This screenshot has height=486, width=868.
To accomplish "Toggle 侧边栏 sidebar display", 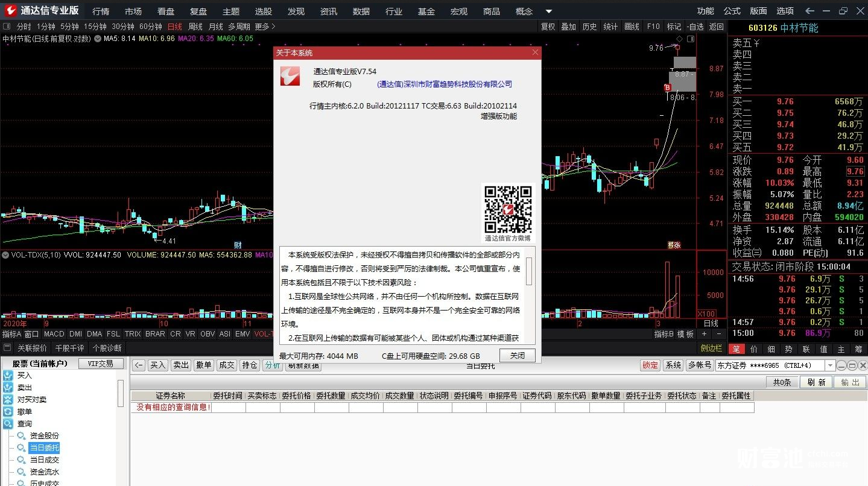I will [x=711, y=348].
